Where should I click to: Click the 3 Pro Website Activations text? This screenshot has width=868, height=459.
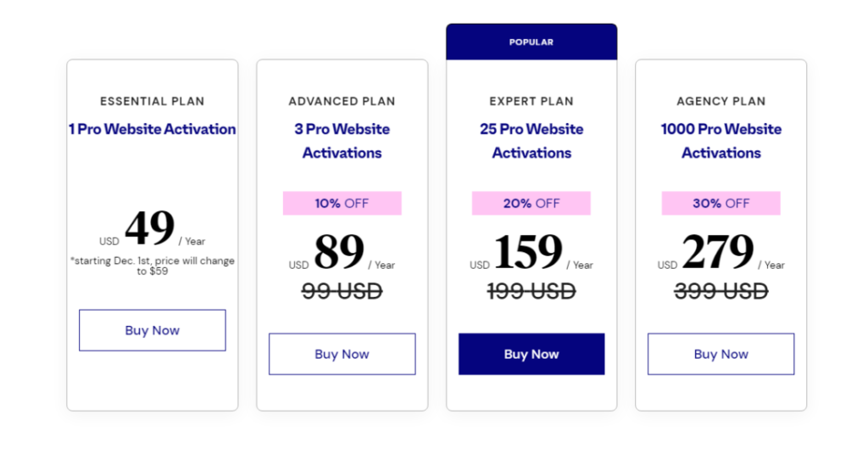342,141
